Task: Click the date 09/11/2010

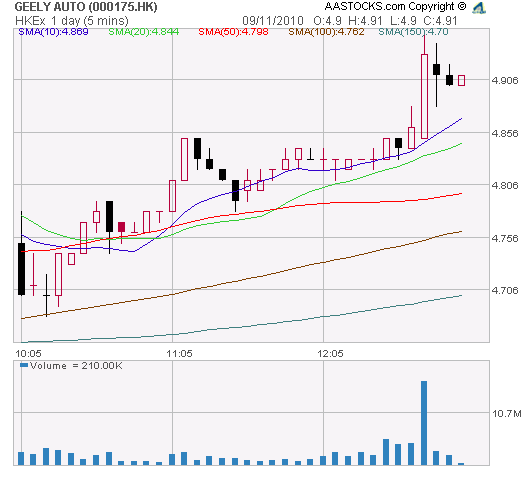Action: point(273,21)
